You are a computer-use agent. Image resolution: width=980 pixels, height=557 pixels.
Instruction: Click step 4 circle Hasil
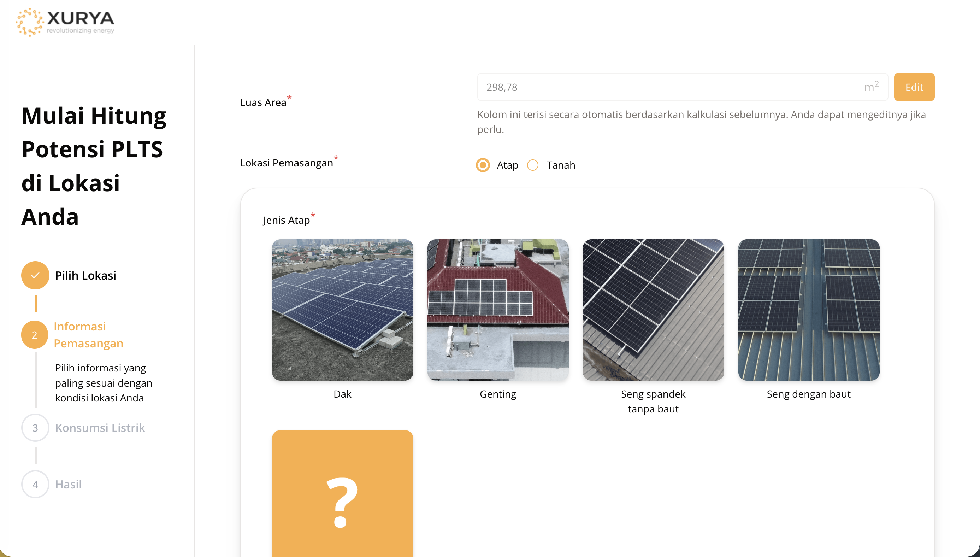pos(35,484)
